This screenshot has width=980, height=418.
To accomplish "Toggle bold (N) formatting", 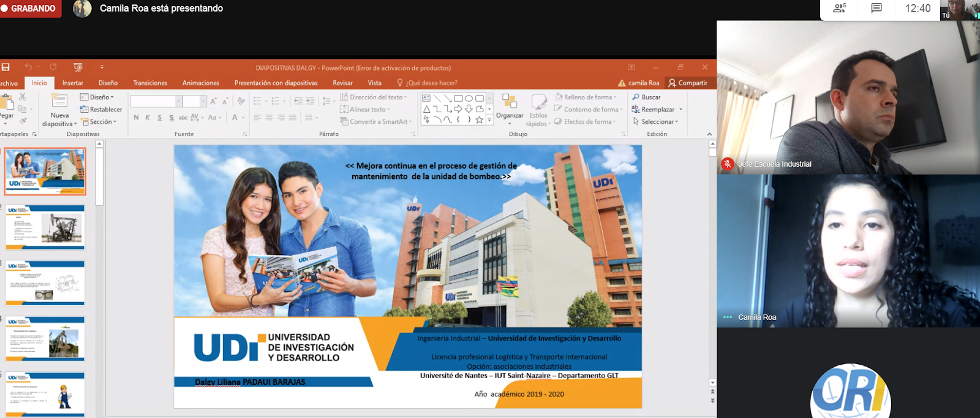I will click(x=136, y=118).
